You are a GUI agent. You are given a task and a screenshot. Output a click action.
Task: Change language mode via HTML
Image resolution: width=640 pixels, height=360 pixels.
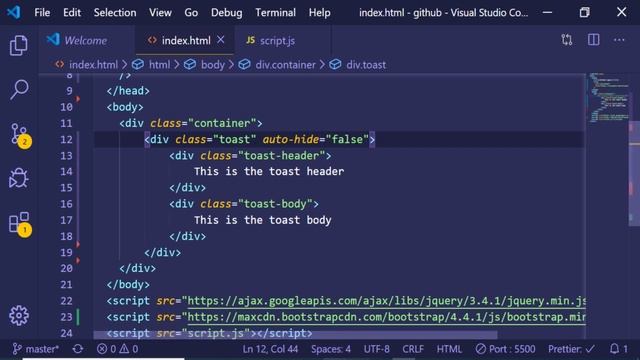(x=449, y=349)
